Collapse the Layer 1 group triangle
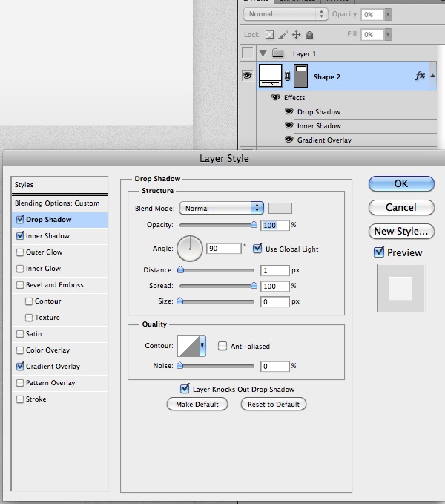The image size is (445, 504). [263, 53]
